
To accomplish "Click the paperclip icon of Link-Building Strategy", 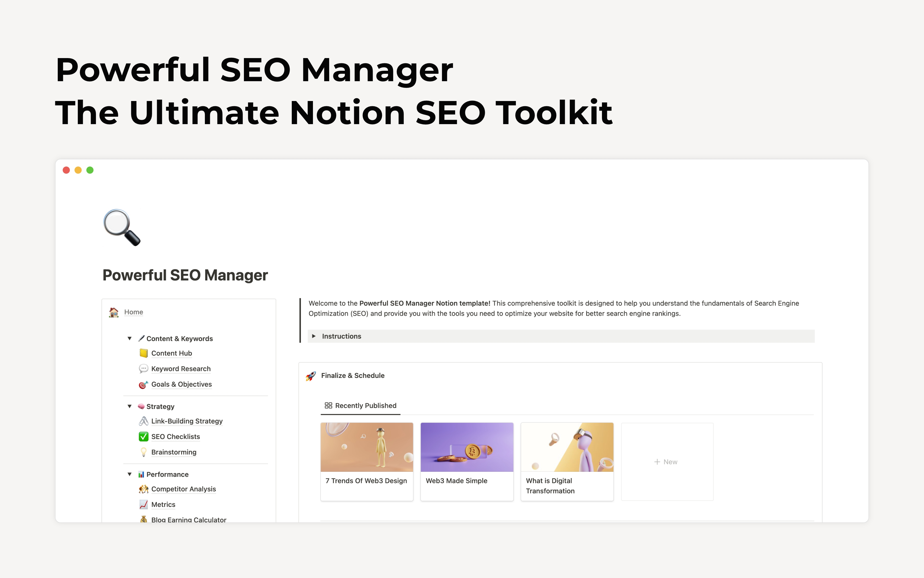I will tap(144, 421).
